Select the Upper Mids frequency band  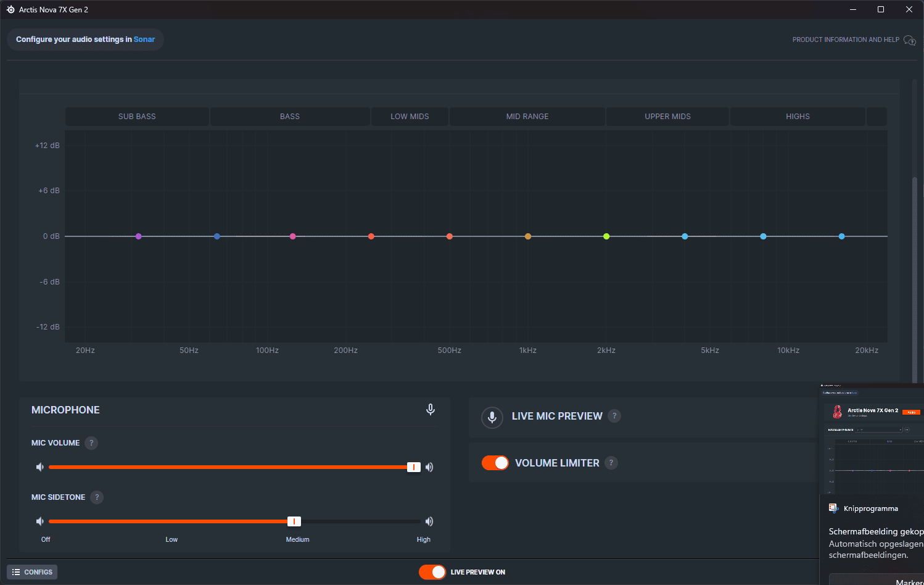click(x=667, y=117)
